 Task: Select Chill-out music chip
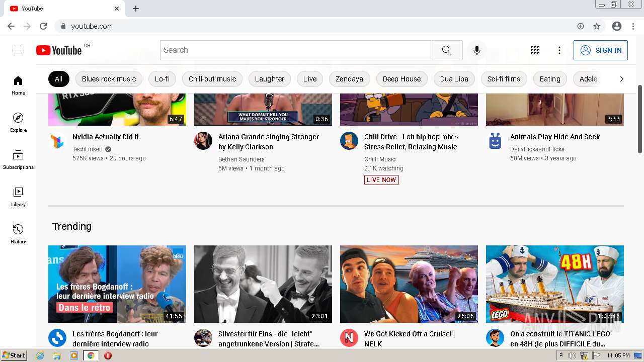(212, 79)
